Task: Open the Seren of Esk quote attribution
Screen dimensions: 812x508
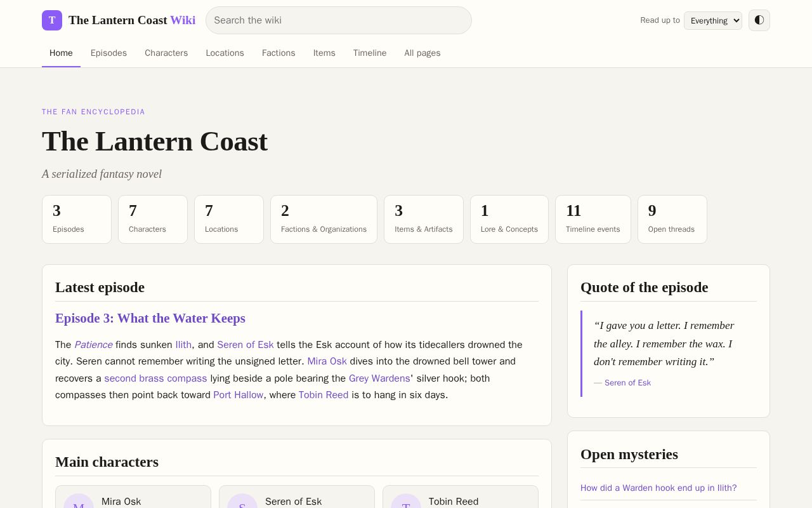Action: click(627, 382)
